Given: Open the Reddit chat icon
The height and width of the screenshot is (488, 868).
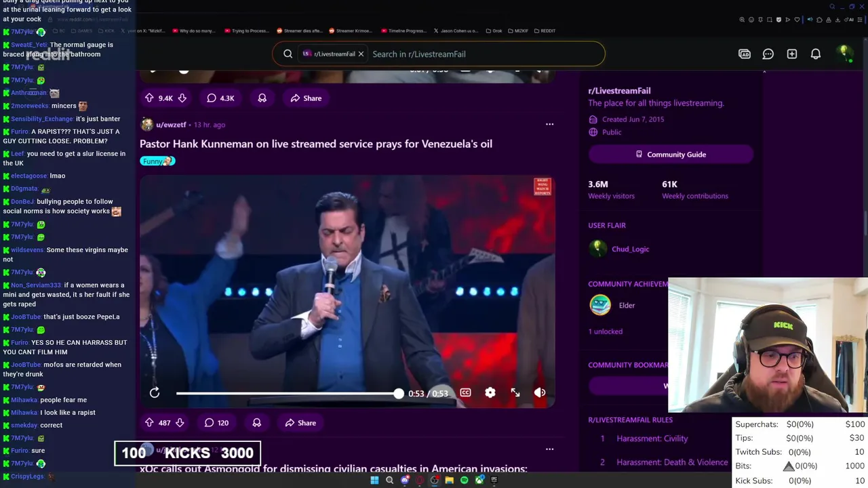Looking at the screenshot, I should pos(768,54).
